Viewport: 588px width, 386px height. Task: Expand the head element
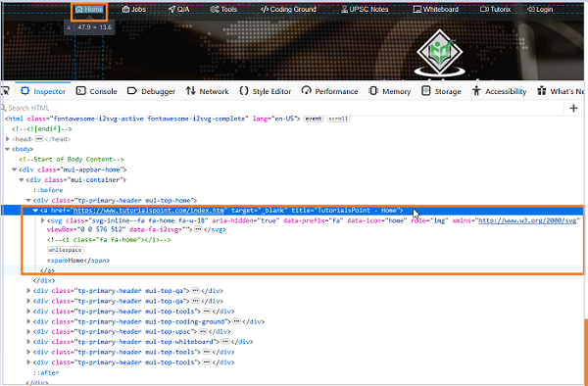click(x=8, y=139)
